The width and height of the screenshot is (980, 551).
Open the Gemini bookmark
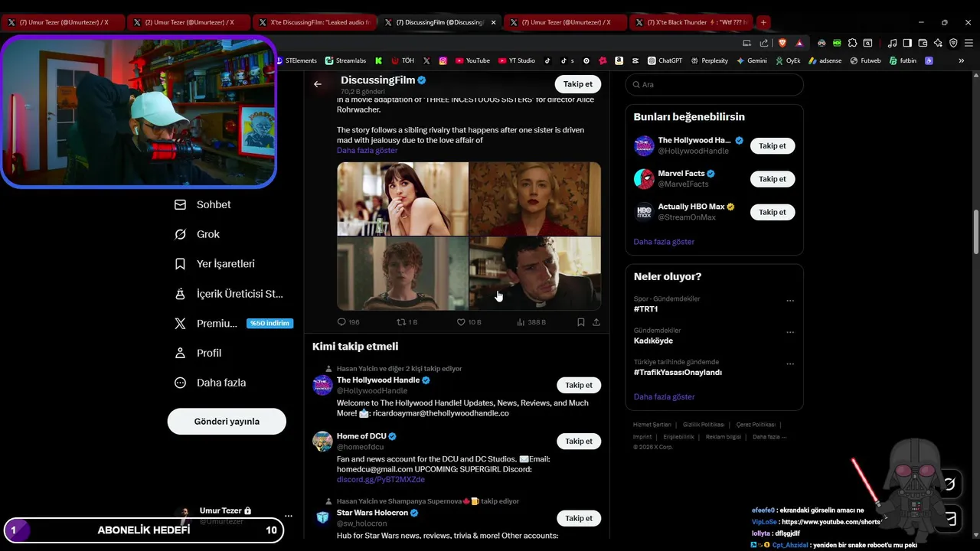click(x=751, y=60)
